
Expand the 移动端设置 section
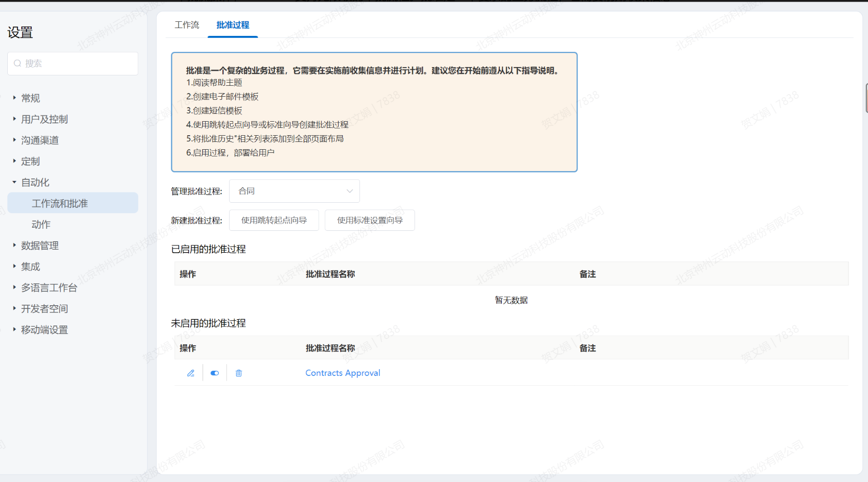coord(44,330)
